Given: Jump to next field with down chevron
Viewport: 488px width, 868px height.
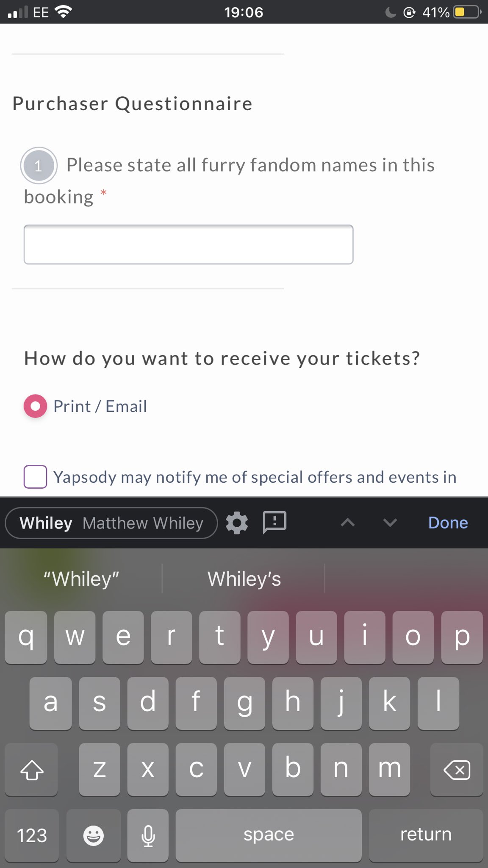Looking at the screenshot, I should click(390, 523).
